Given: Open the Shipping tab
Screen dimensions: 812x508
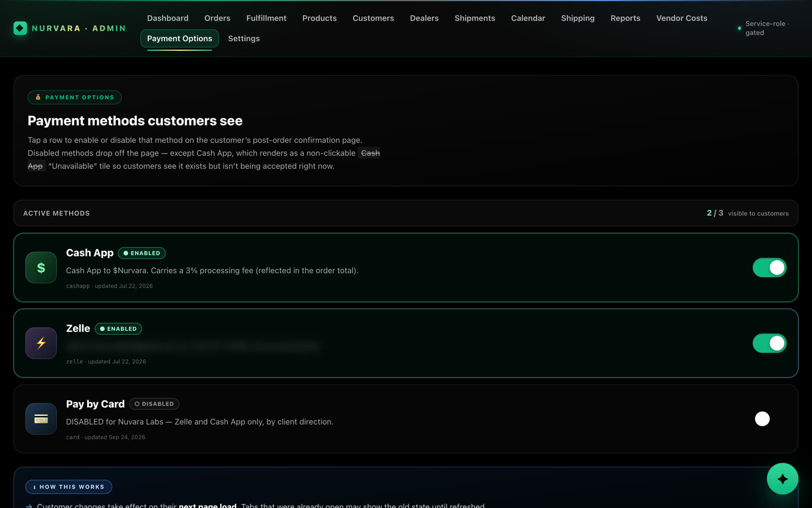Looking at the screenshot, I should click(x=578, y=18).
